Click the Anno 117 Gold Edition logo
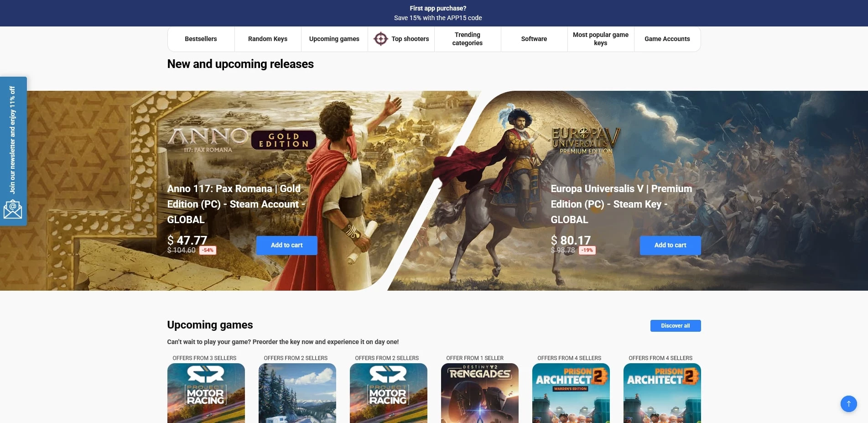Viewport: 868px width, 423px height. [242, 140]
